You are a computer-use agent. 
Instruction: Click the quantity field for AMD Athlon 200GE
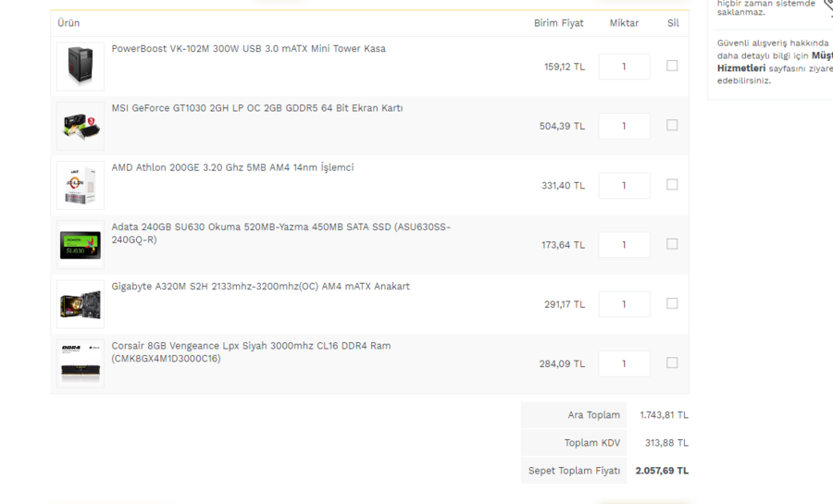[x=624, y=185]
